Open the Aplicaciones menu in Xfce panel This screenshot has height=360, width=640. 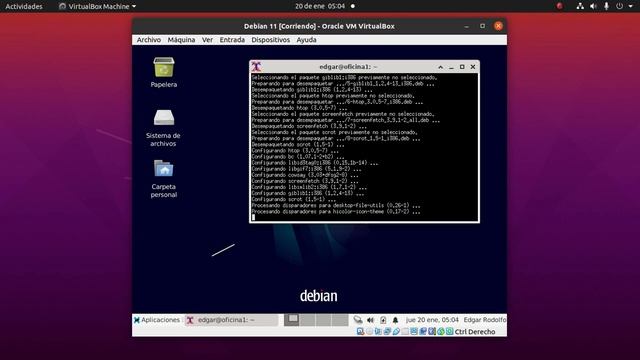point(157,320)
